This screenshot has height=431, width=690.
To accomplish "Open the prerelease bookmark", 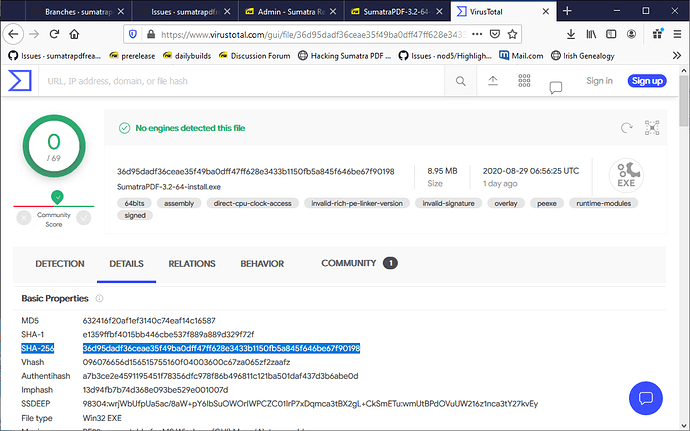I will 132,55.
